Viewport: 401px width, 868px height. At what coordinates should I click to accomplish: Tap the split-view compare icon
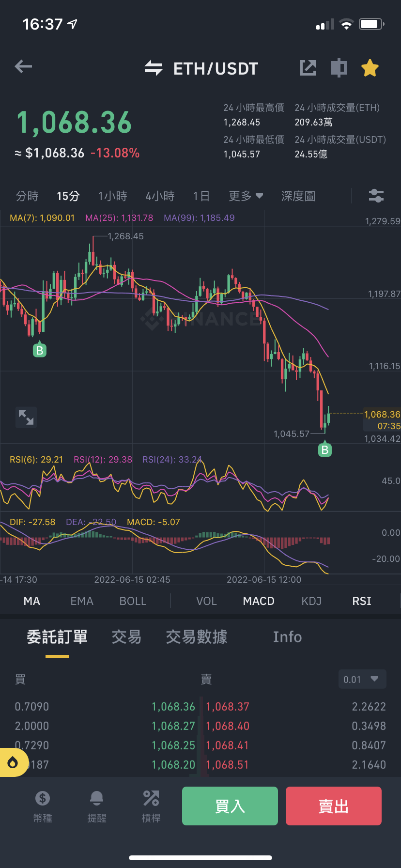pyautogui.click(x=339, y=68)
